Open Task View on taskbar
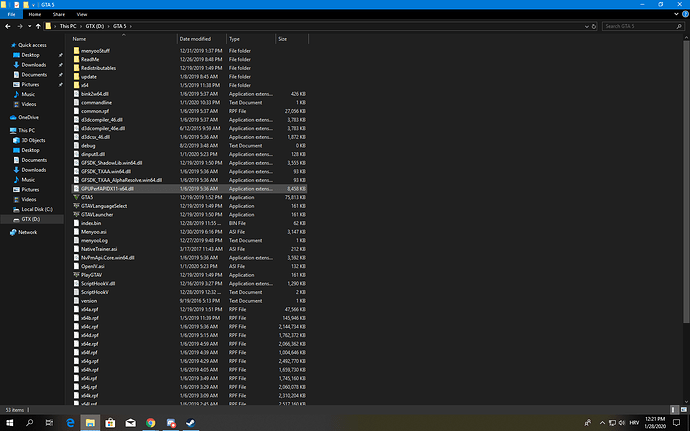The image size is (690, 431). click(49, 423)
